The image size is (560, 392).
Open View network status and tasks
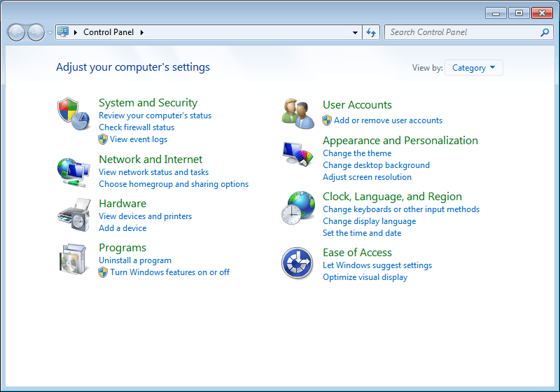153,172
